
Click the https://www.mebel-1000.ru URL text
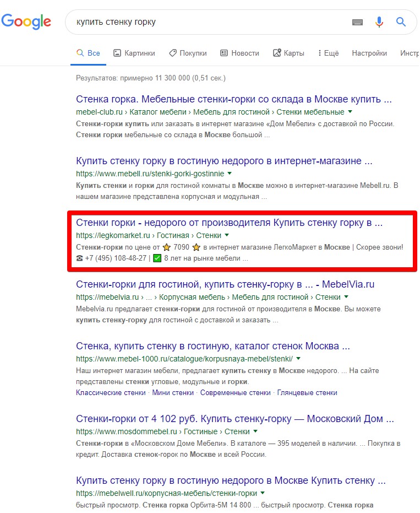tap(184, 359)
